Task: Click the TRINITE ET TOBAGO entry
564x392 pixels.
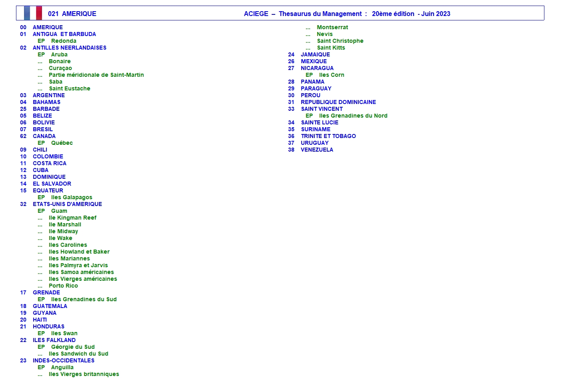Action: point(328,136)
